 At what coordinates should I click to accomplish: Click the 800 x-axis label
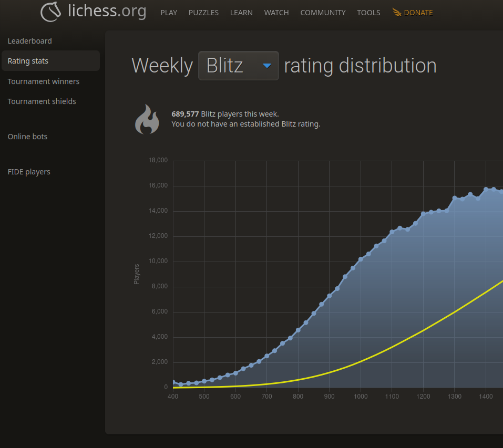298,397
